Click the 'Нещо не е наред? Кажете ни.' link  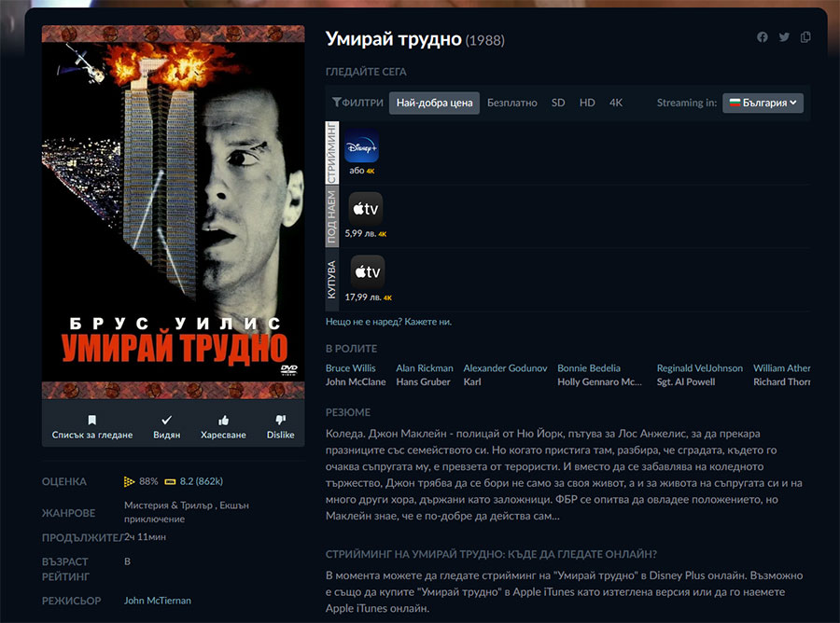388,322
